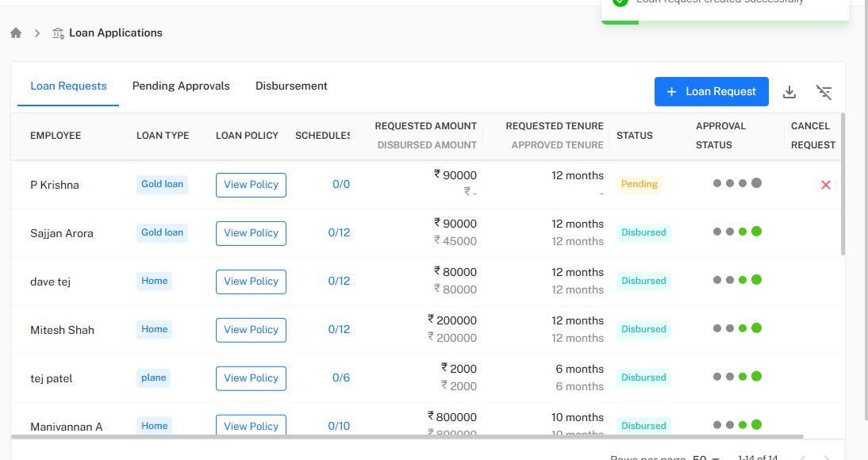Download the loan requests list
868x460 pixels.
(x=789, y=92)
